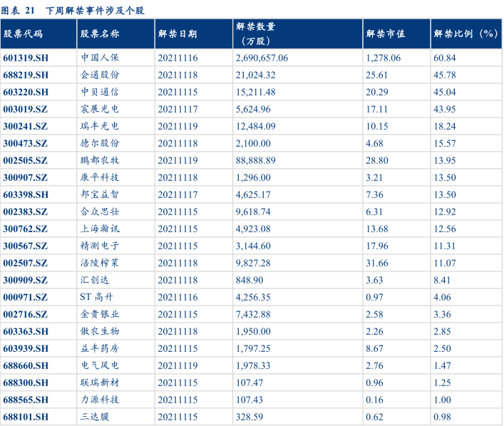Select stock name 德尔股份
Viewport: 504px width, 426px height.
pyautogui.click(x=100, y=143)
